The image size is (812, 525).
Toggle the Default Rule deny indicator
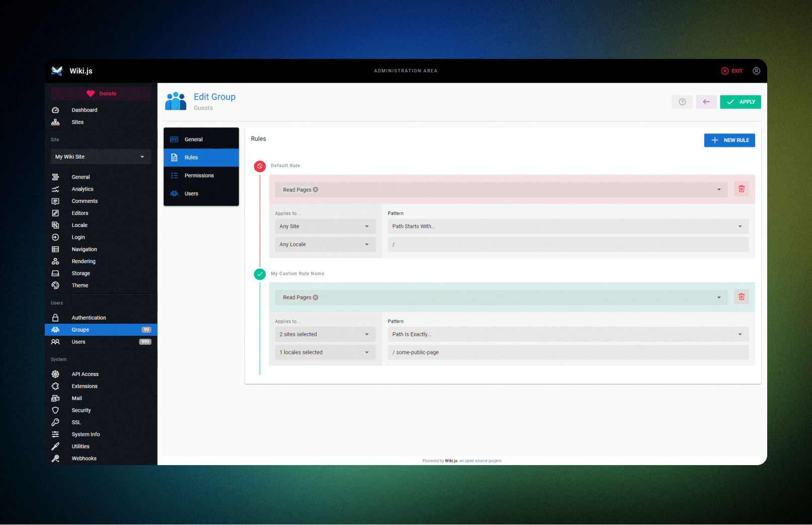pyautogui.click(x=260, y=166)
